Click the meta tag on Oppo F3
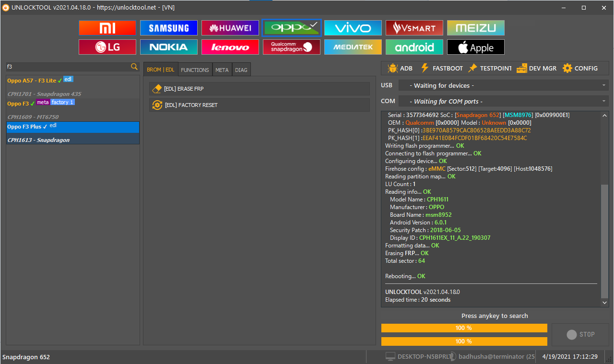The width and height of the screenshot is (614, 364). [x=43, y=102]
